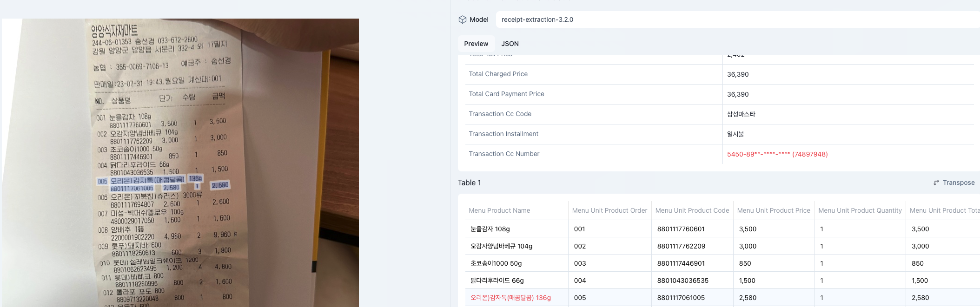Viewport: 980px width, 307px height.
Task: Click the Model cube icon
Action: pos(462,20)
